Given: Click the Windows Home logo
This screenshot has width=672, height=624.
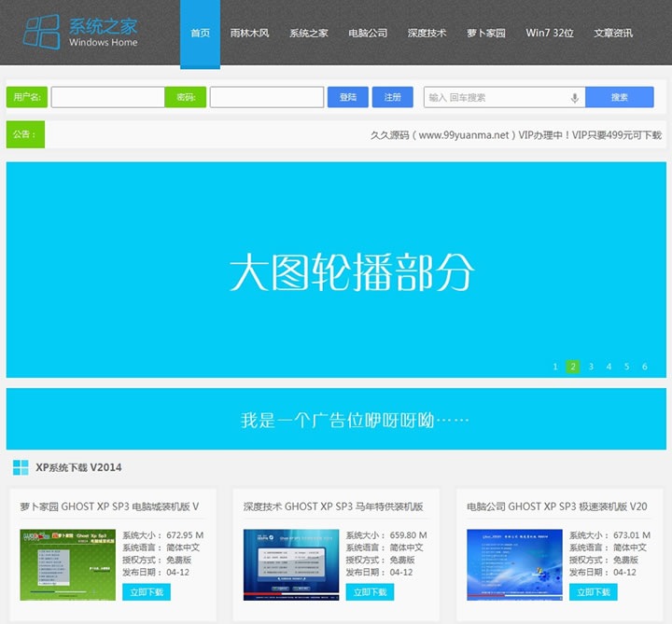Looking at the screenshot, I should click(x=80, y=32).
